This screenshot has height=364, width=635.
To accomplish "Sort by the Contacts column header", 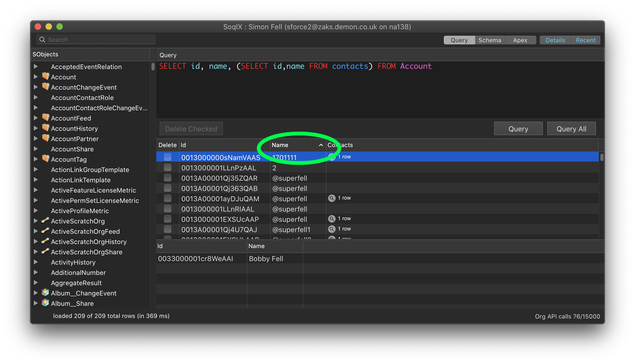I will [x=462, y=145].
